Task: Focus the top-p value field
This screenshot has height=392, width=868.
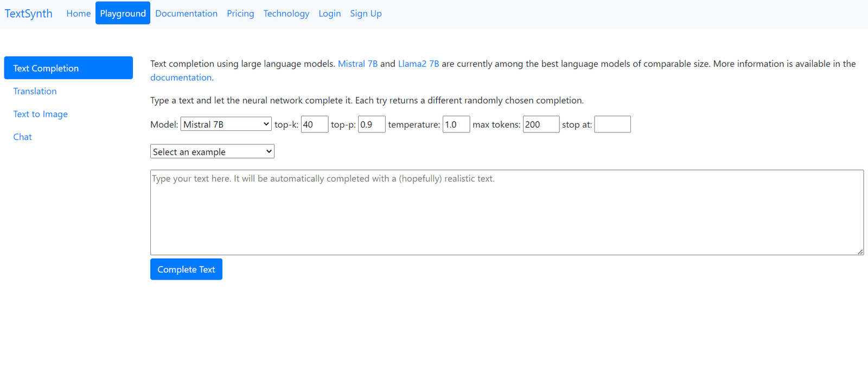Action: click(x=371, y=124)
